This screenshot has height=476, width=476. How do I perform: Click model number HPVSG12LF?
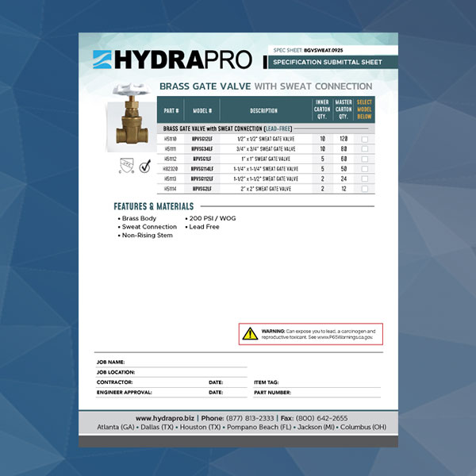[x=202, y=139]
